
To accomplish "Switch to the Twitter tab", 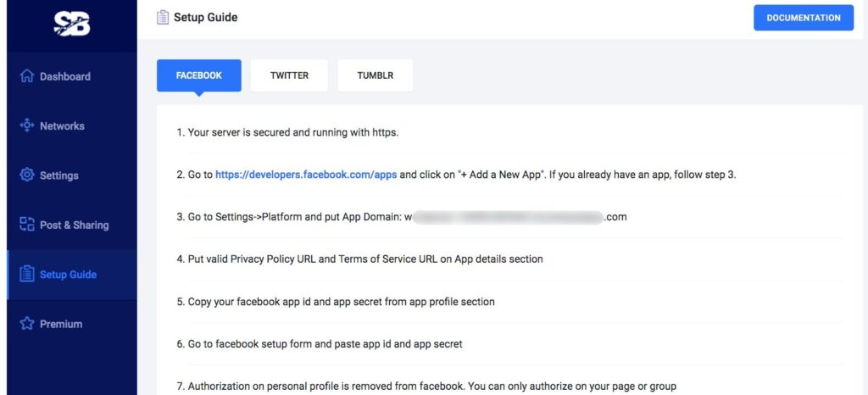I will pyautogui.click(x=289, y=75).
